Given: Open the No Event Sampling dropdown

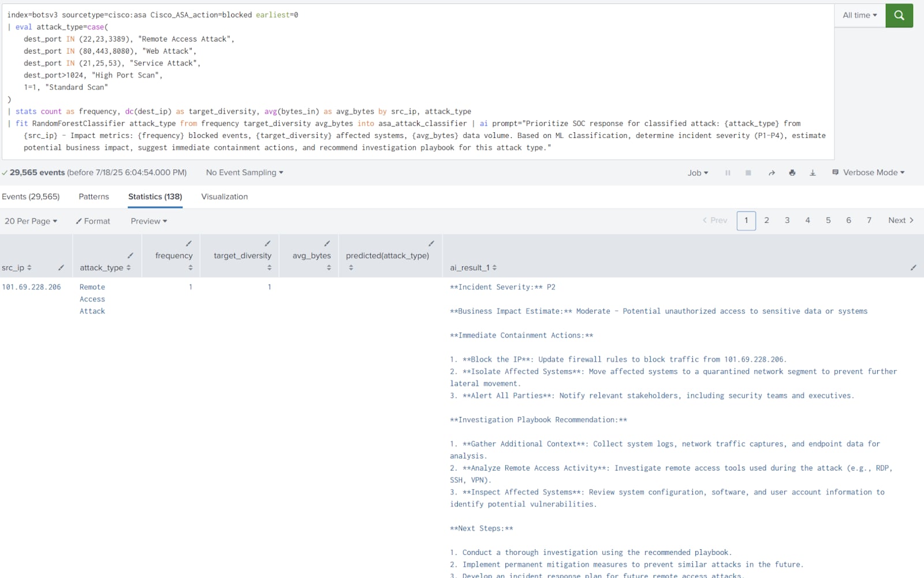Looking at the screenshot, I should tap(244, 173).
